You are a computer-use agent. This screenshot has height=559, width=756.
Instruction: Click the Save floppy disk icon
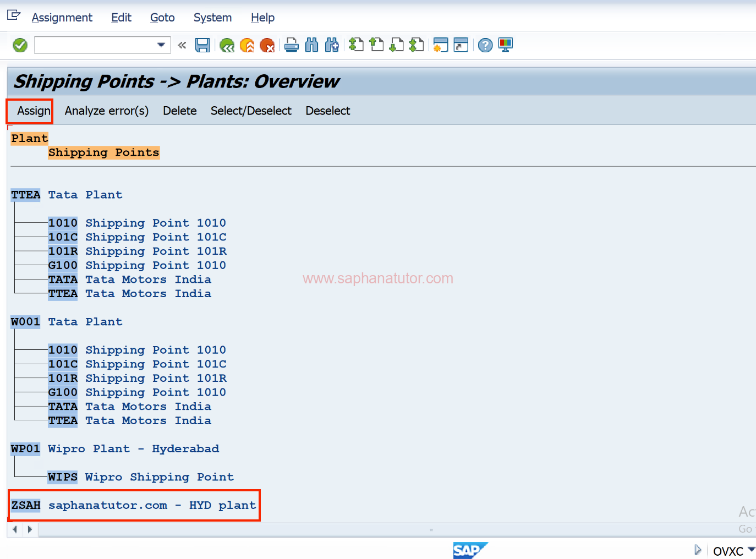[202, 45]
